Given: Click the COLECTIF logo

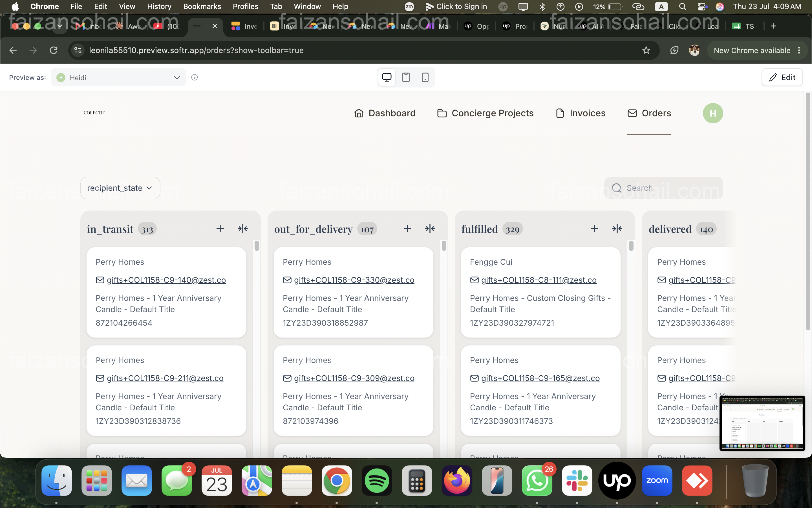Looking at the screenshot, I should [x=94, y=113].
